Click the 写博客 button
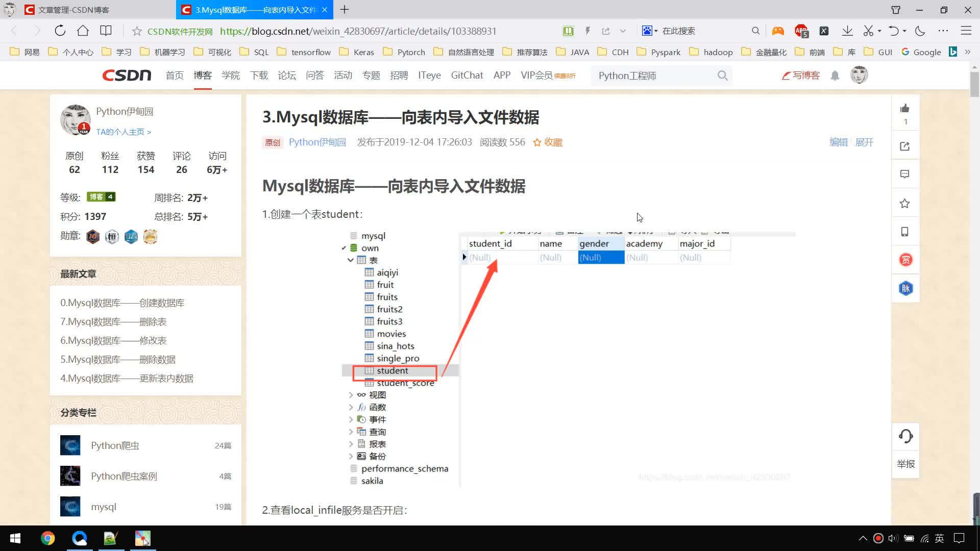 click(801, 76)
